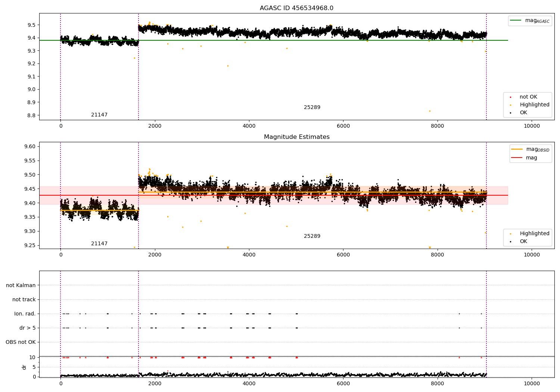Click the 'Magnitude Estimates' plot title
Viewport: 560px width, 392px height.
(296, 137)
